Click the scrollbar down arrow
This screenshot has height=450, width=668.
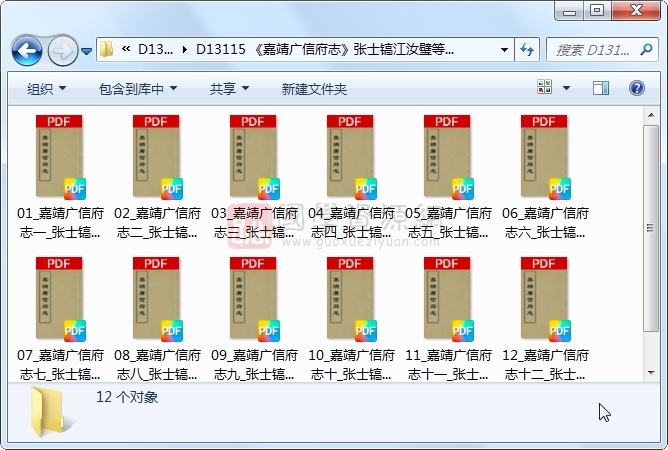point(651,373)
